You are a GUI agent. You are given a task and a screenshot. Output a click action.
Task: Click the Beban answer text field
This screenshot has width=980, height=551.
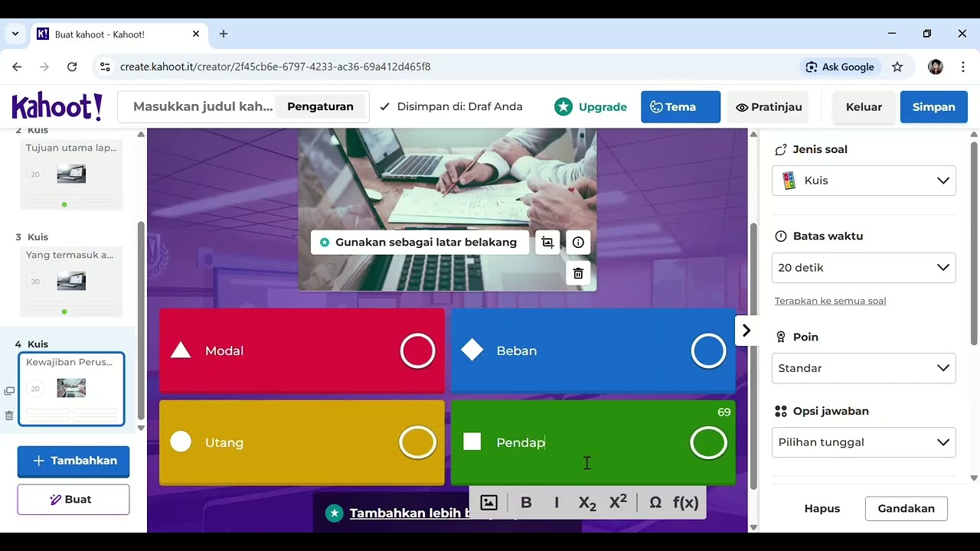(590, 350)
